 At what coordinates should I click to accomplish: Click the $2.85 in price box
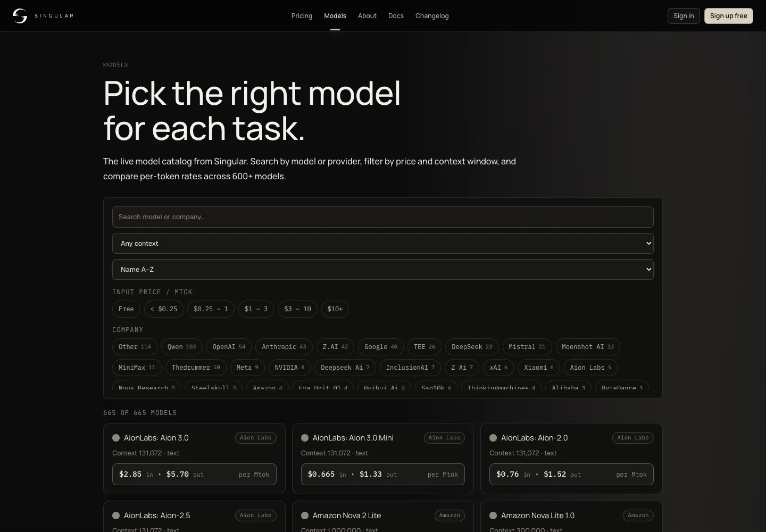click(x=194, y=475)
